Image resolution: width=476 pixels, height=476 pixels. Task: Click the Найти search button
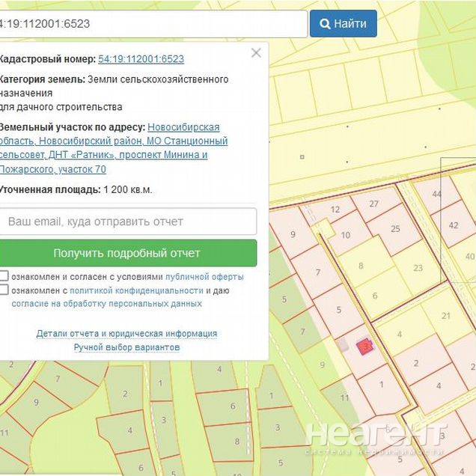343,23
